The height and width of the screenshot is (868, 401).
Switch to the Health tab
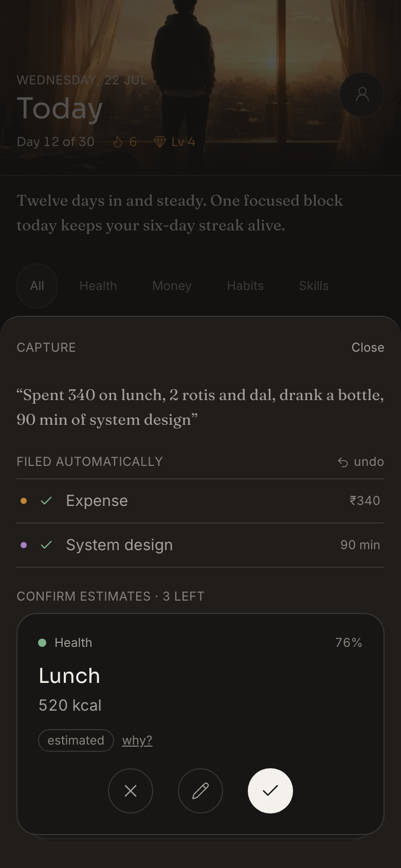pyautogui.click(x=98, y=286)
